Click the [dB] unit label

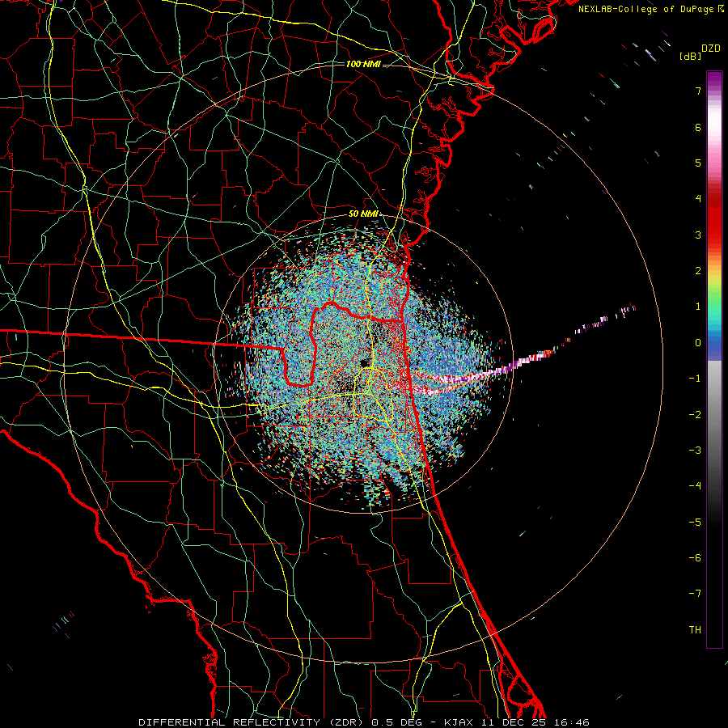tap(690, 56)
